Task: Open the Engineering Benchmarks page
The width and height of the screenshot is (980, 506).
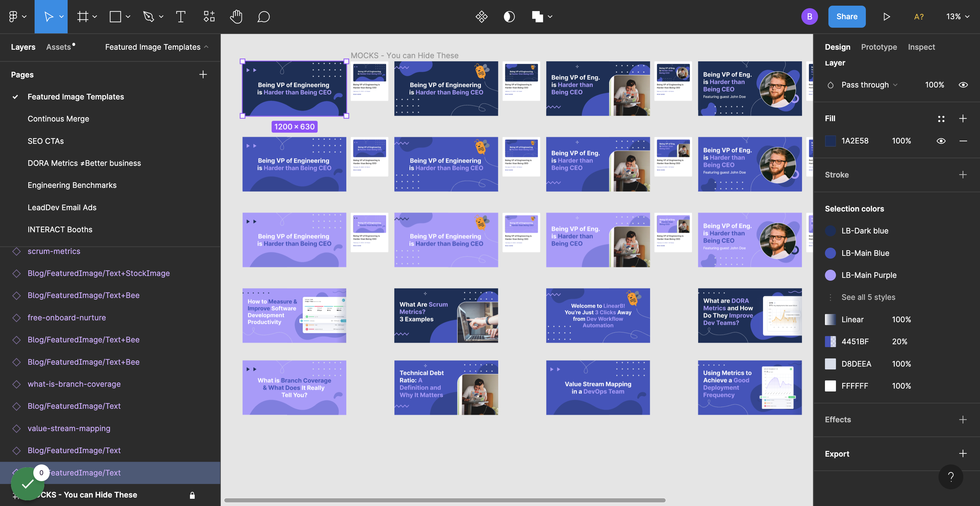Action: [72, 185]
